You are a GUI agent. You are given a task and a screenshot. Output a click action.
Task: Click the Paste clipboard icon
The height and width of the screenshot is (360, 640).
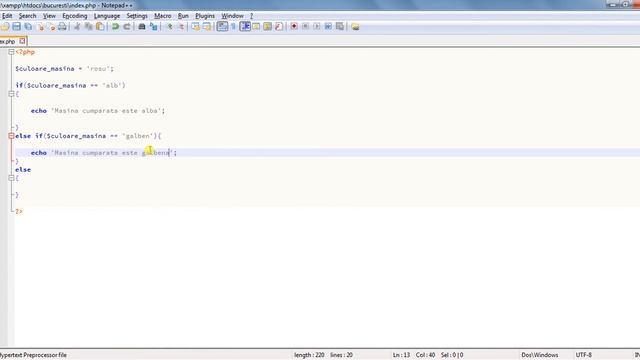tap(100, 27)
